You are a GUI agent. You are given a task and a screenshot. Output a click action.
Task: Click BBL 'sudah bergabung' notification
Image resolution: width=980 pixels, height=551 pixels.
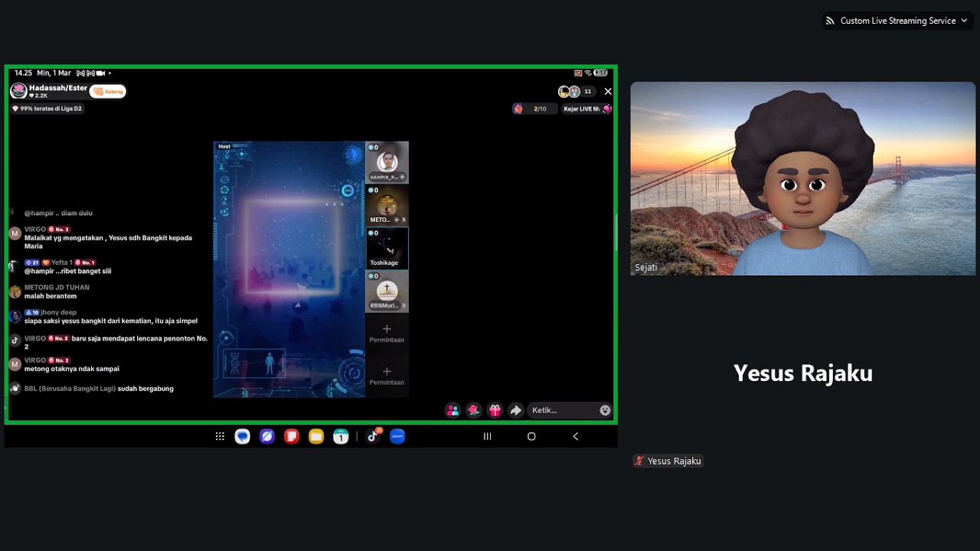99,389
